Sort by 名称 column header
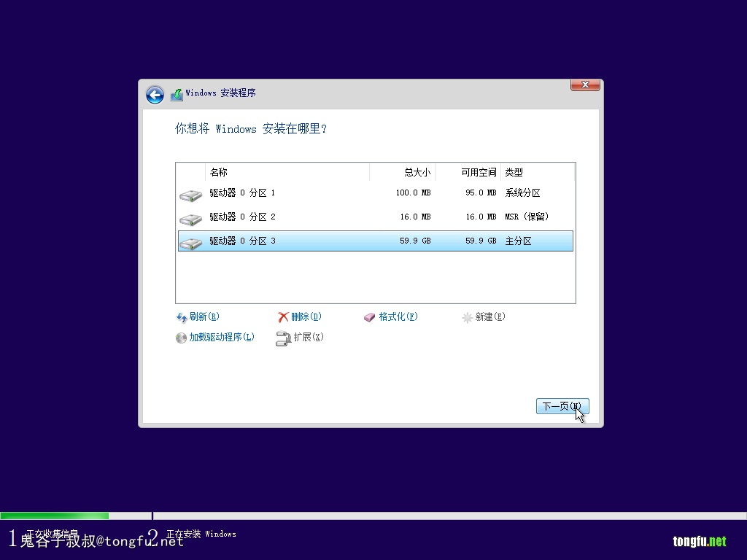The height and width of the screenshot is (560, 747). pyautogui.click(x=287, y=173)
